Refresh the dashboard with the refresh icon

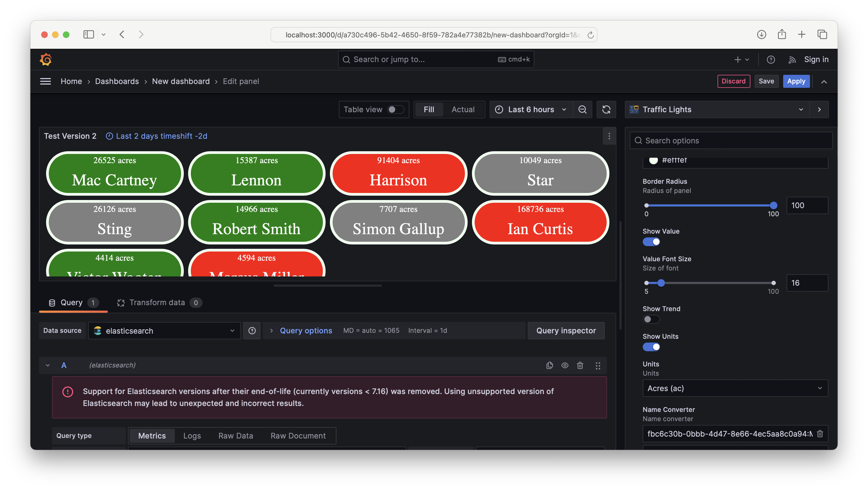pos(606,109)
